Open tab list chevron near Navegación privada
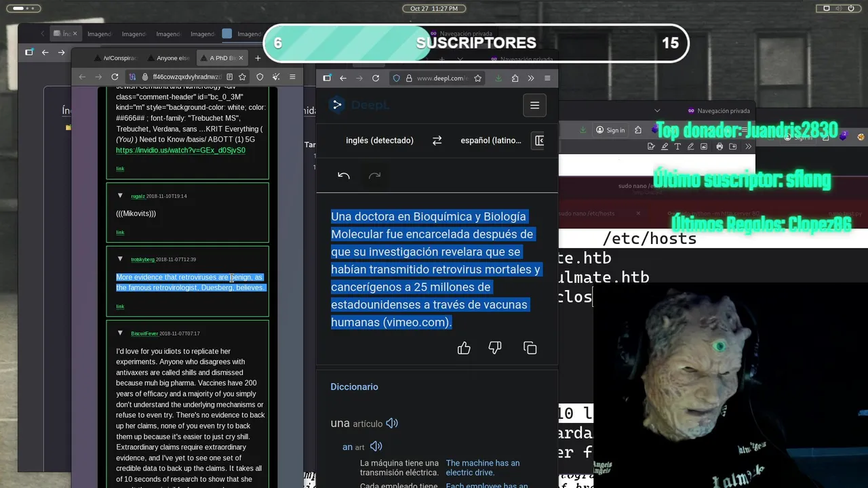Viewport: 868px width, 488px height. click(657, 110)
